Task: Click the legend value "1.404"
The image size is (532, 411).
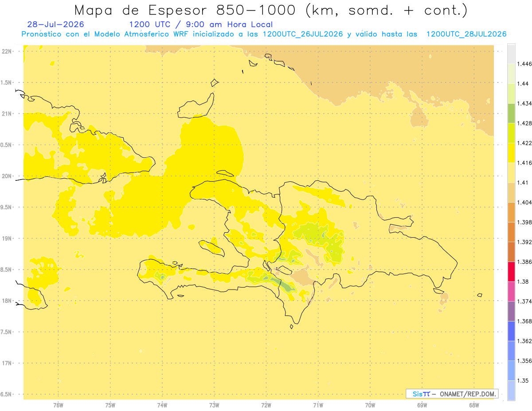Action: point(524,202)
